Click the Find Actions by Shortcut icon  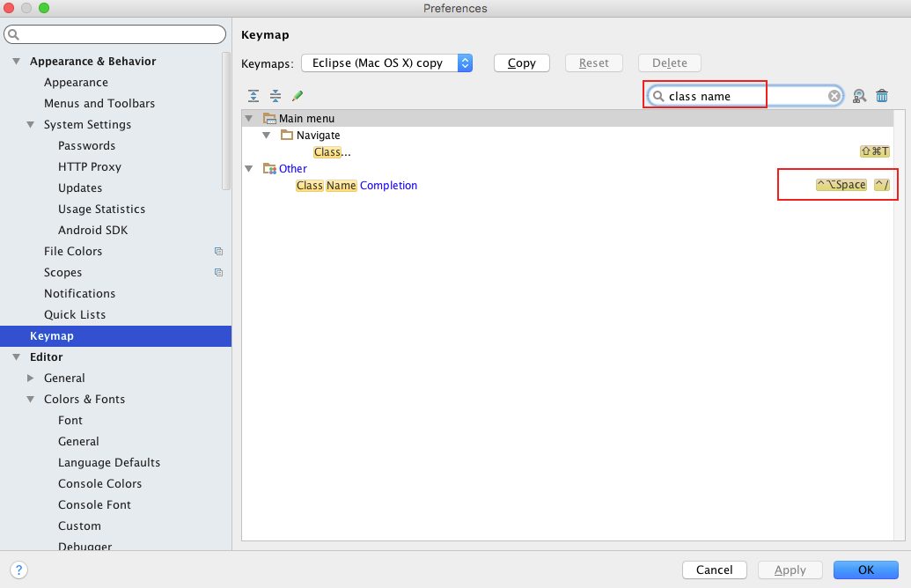click(x=859, y=96)
